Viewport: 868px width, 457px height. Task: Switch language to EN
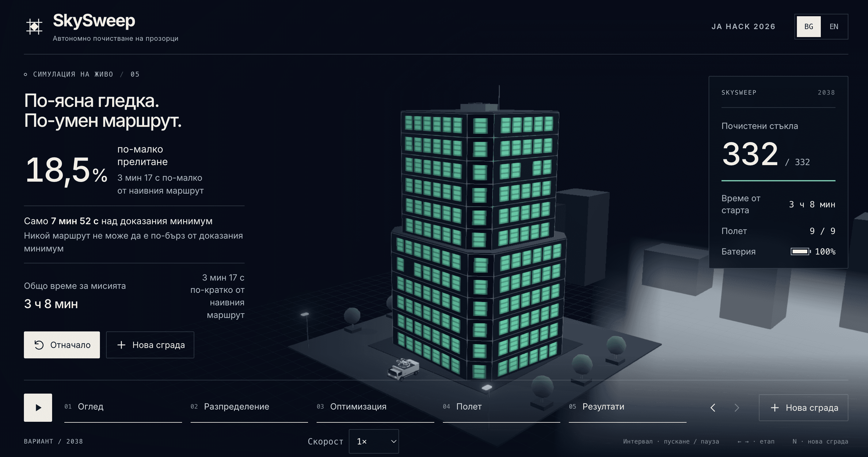(834, 27)
